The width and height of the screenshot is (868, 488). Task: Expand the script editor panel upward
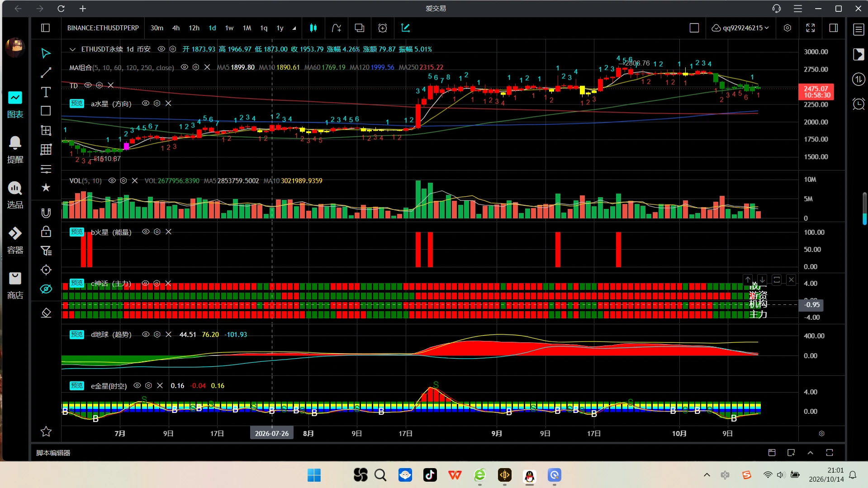point(810,453)
